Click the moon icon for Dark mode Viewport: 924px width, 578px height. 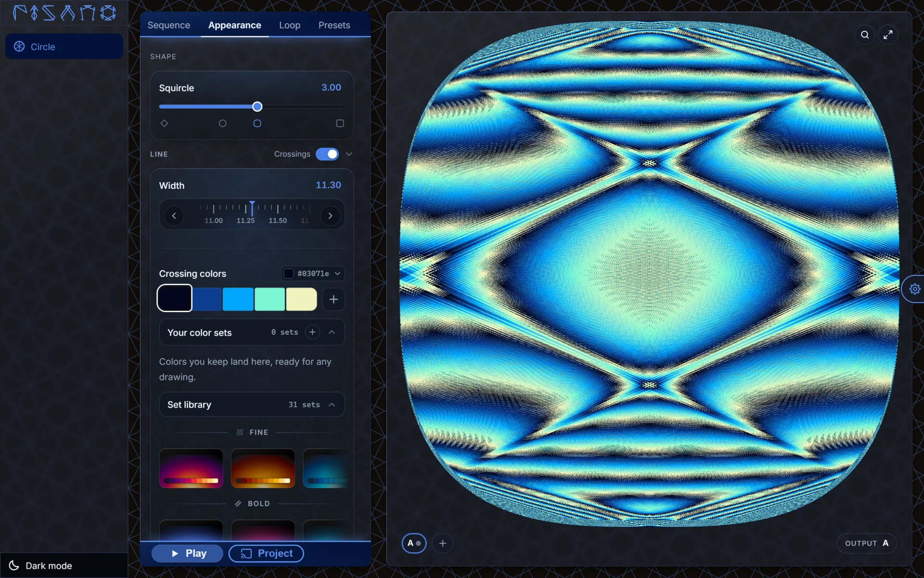click(14, 565)
